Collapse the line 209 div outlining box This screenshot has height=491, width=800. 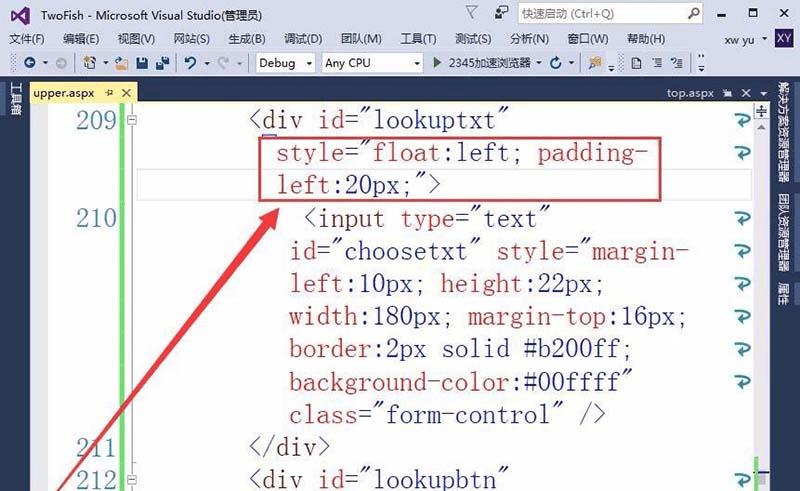click(x=132, y=120)
